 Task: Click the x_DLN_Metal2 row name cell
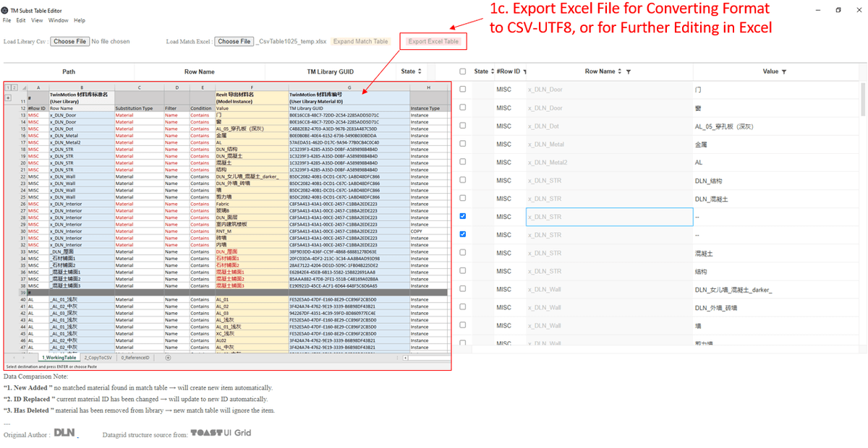[610, 163]
